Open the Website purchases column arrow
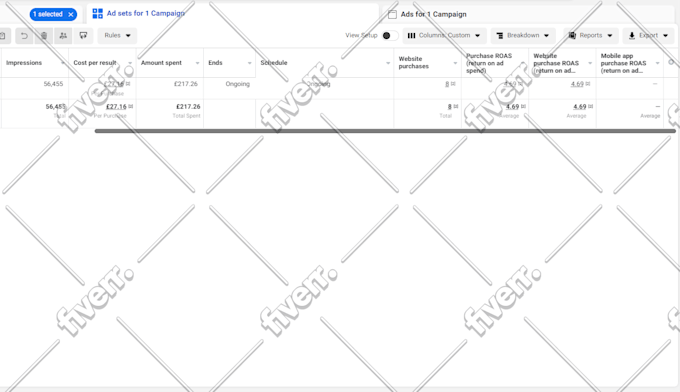 pos(455,63)
